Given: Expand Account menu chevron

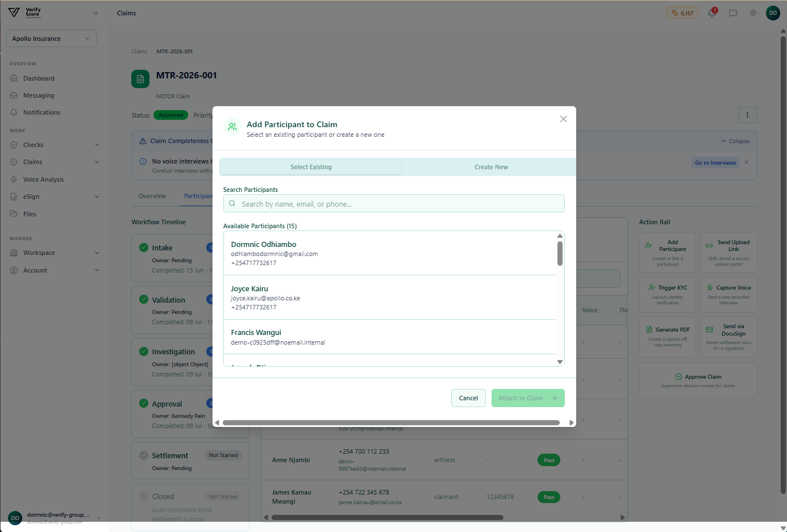Looking at the screenshot, I should point(97,270).
